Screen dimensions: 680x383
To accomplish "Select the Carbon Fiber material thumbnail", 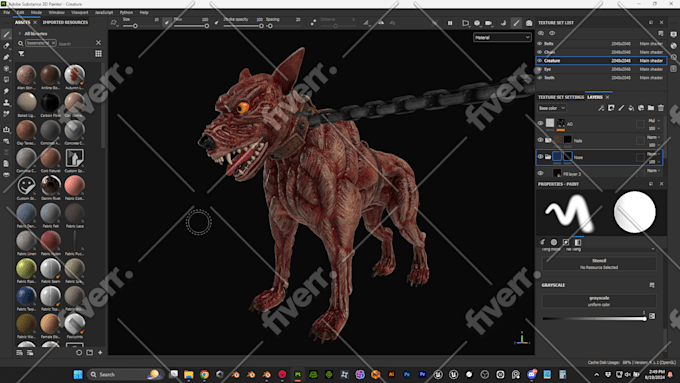I will (x=50, y=102).
